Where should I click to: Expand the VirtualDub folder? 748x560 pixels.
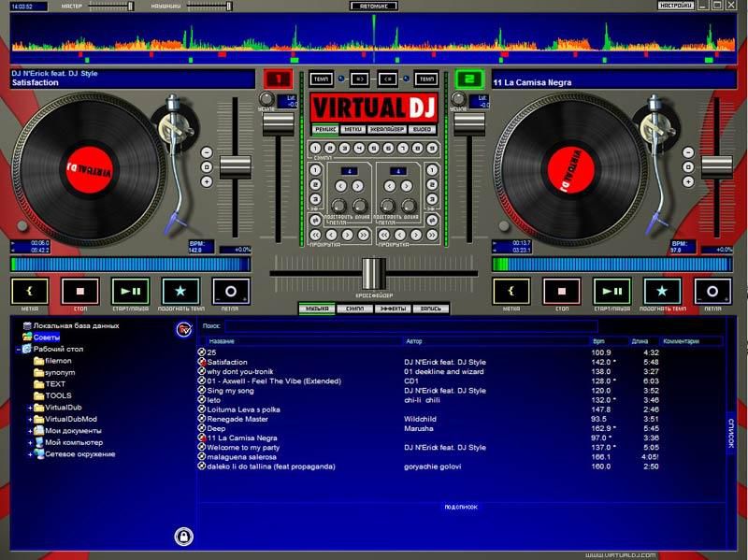coord(30,408)
